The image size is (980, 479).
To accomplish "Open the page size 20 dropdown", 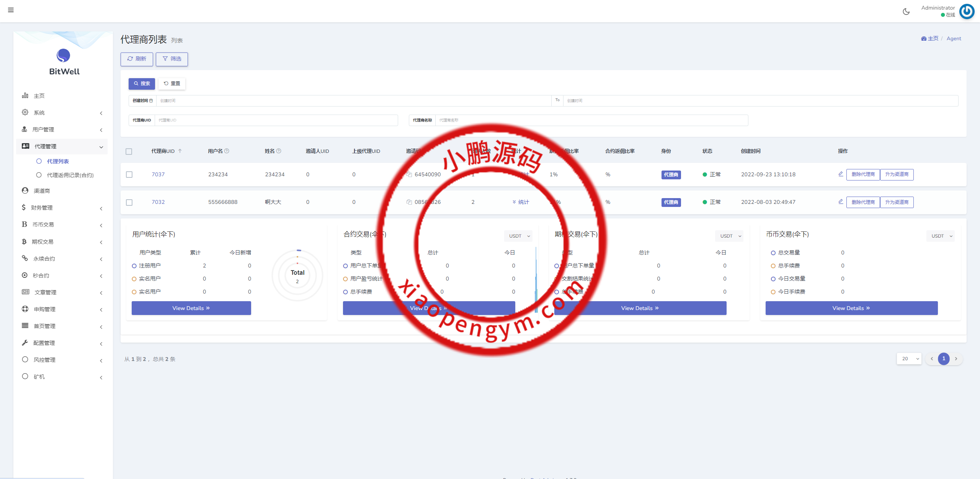I will [909, 359].
